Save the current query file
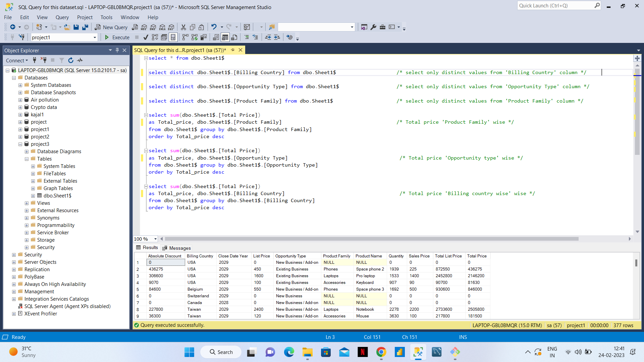Viewport: 644px width, 362px height. tap(76, 27)
